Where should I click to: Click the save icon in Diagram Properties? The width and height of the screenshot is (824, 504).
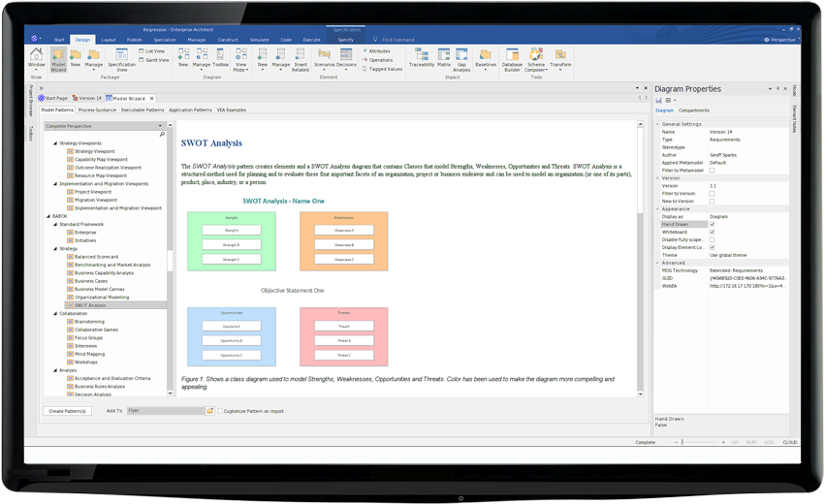(x=659, y=100)
